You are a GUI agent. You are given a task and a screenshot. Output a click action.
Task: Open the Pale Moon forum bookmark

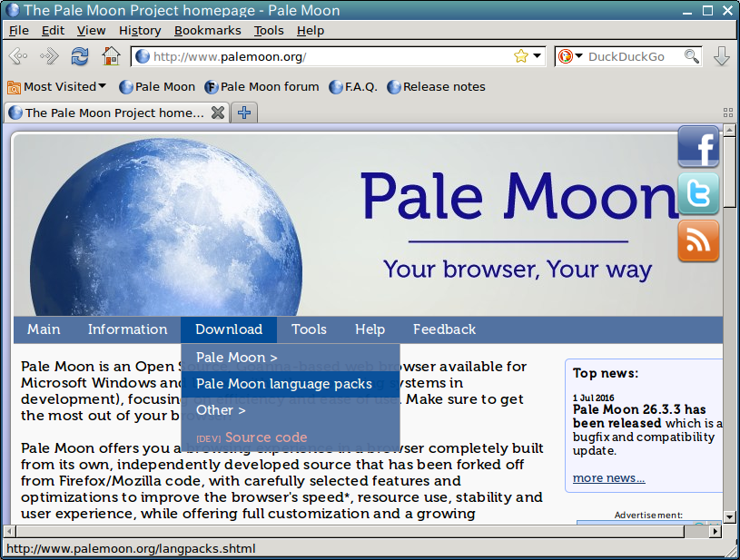click(261, 87)
